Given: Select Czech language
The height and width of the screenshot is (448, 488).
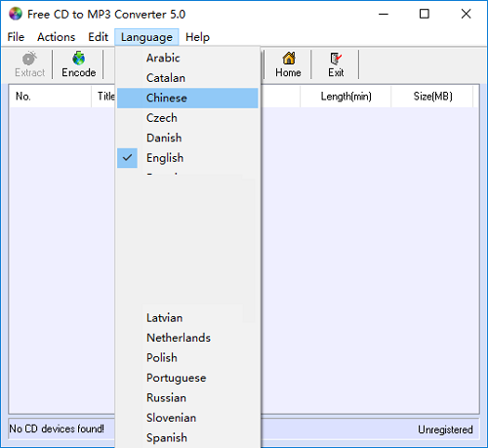Looking at the screenshot, I should [x=187, y=118].
